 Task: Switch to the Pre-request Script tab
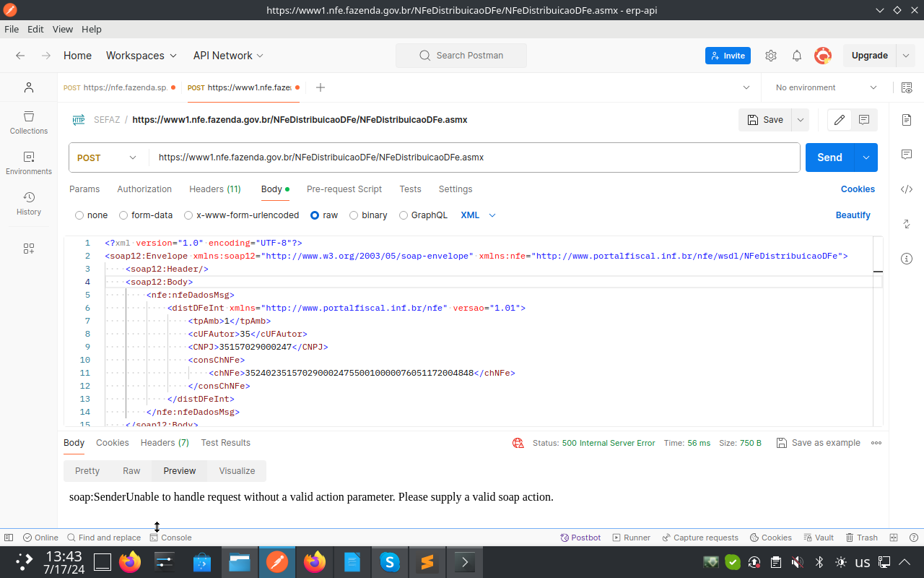pos(344,189)
